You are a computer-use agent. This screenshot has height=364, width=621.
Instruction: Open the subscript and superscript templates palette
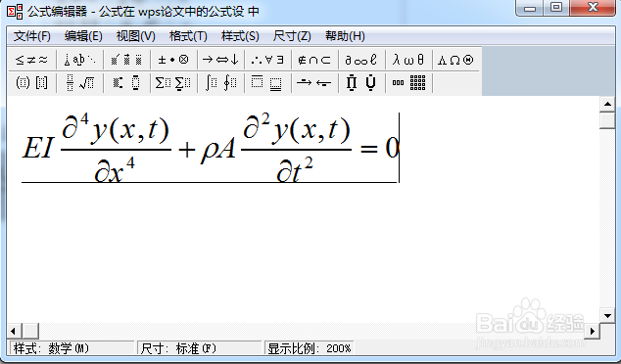click(x=126, y=83)
